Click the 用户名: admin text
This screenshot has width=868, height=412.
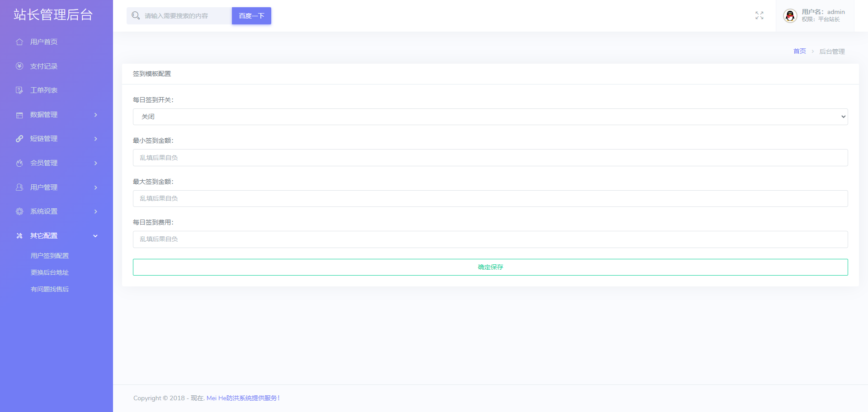click(x=823, y=12)
